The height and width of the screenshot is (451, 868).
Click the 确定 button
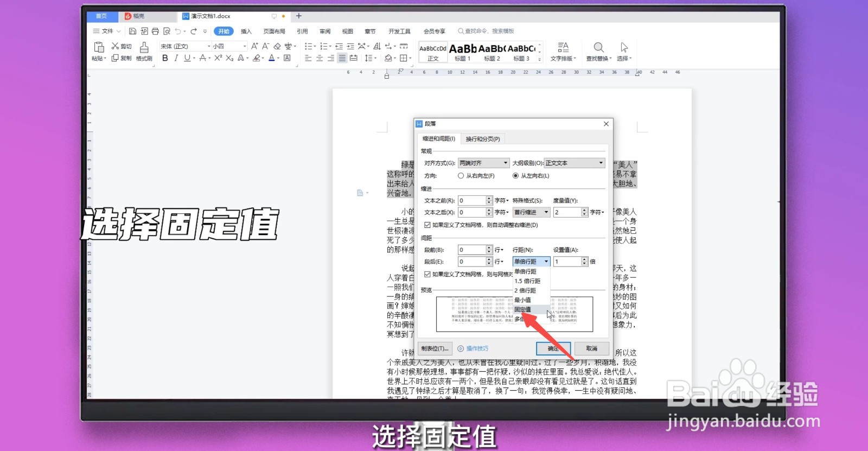(553, 348)
